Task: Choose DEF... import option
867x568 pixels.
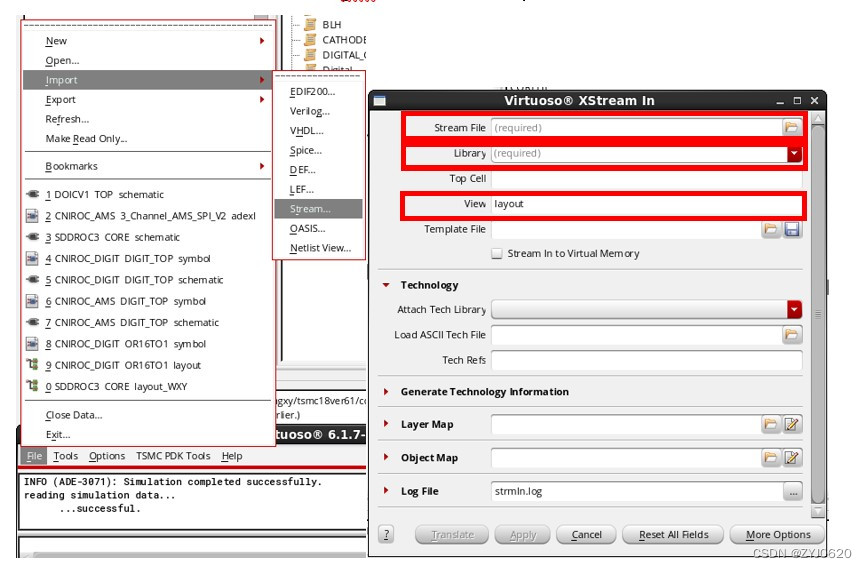Action: (318, 170)
